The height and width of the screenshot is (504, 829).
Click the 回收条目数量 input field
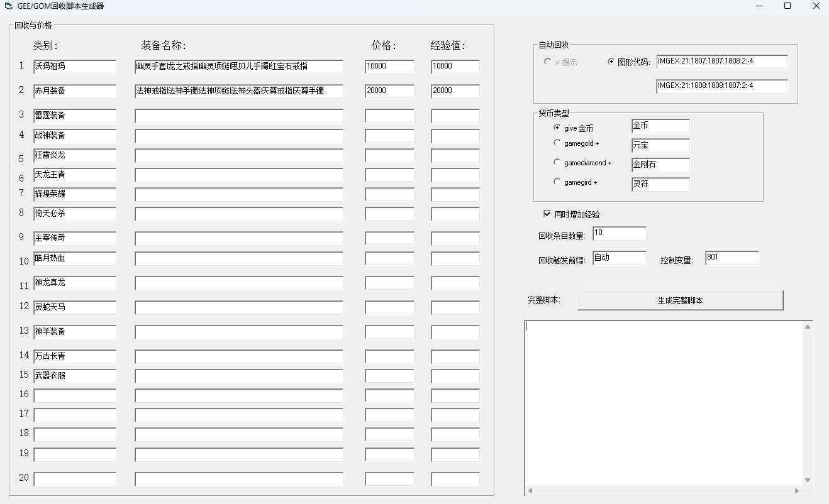click(x=619, y=233)
